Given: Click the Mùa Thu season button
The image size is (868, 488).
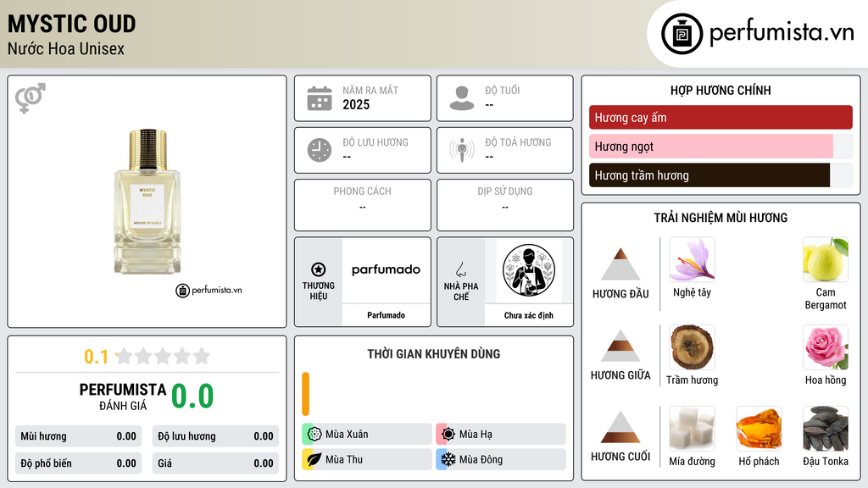Looking at the screenshot, I should 367,459.
